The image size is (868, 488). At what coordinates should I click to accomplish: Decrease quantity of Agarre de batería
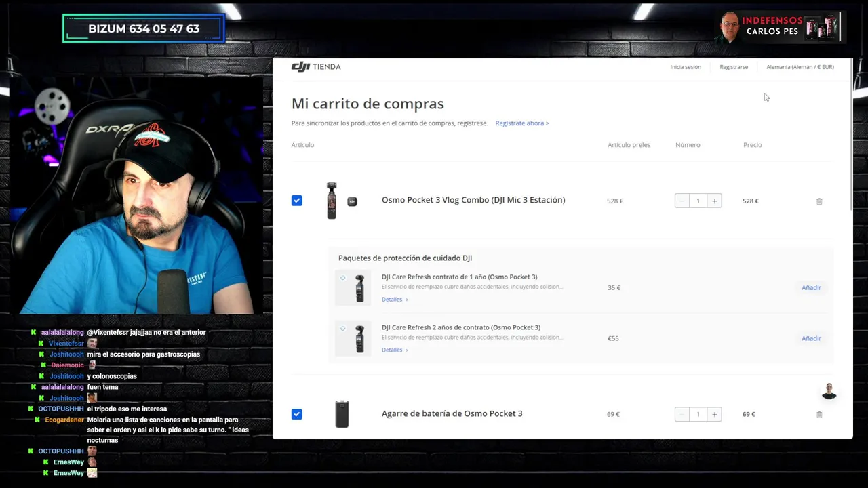(682, 414)
